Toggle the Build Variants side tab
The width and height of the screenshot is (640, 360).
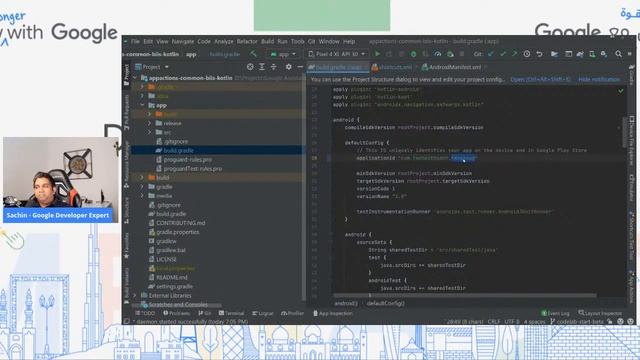(x=127, y=286)
